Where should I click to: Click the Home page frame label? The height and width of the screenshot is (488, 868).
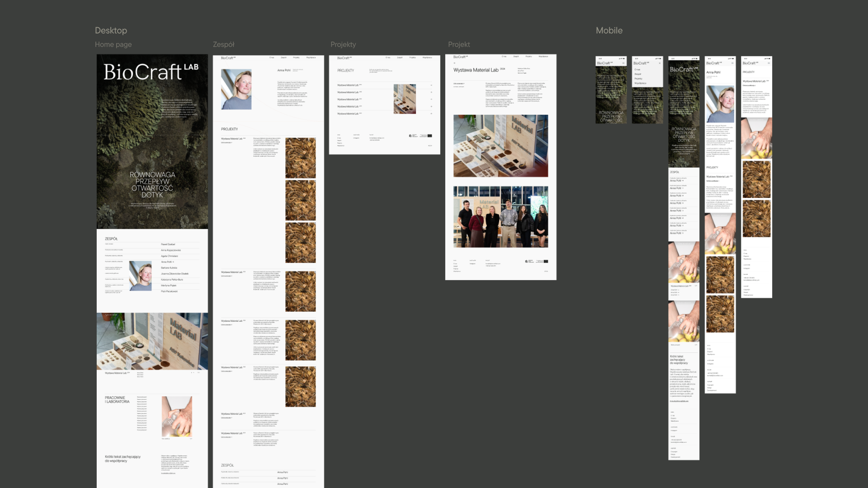coord(113,44)
